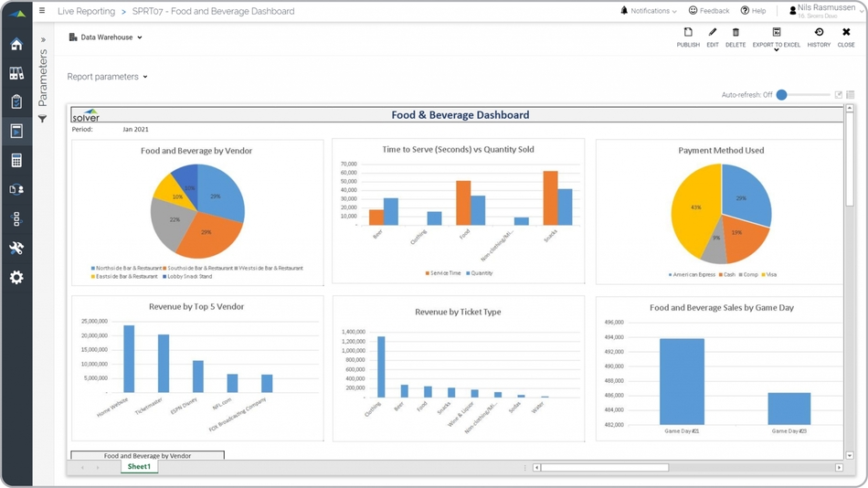This screenshot has width=868, height=488.
Task: Open the Data Warehouse dropdown
Action: pyautogui.click(x=106, y=37)
